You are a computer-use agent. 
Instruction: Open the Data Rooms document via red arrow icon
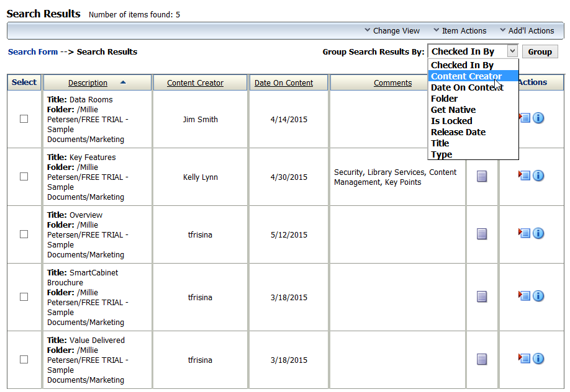(x=525, y=118)
